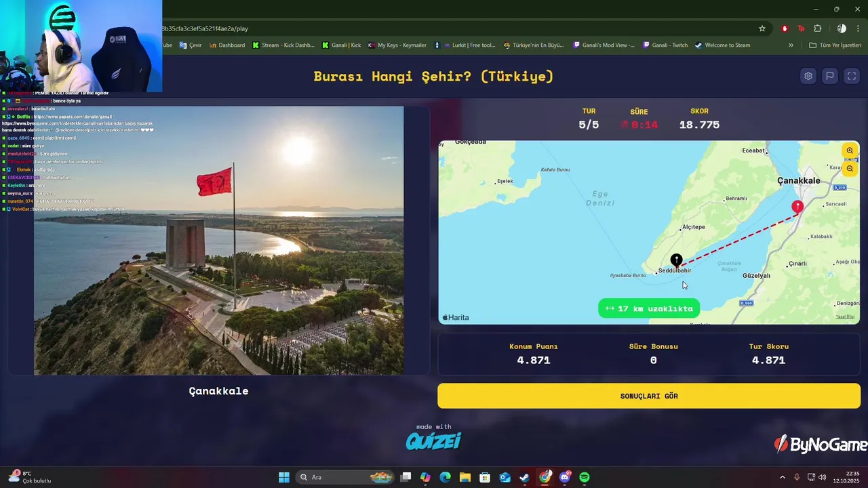This screenshot has width=868, height=488.
Task: Switch to Chrome on taskbar
Action: coord(545,477)
